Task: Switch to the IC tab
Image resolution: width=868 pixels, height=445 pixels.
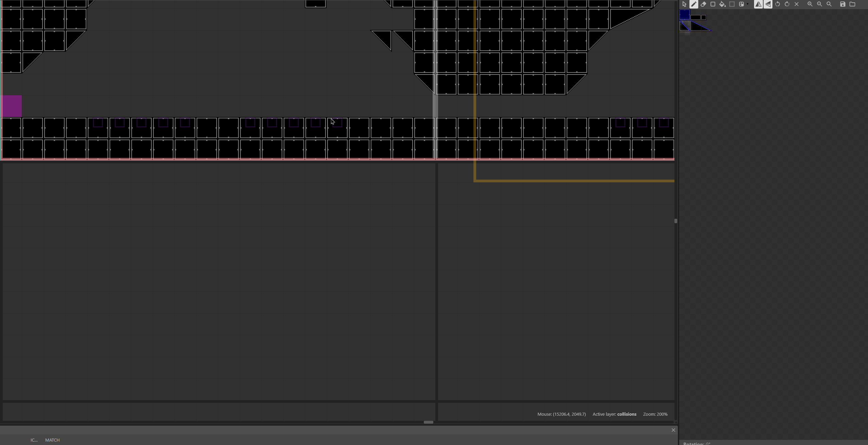Action: tap(34, 440)
